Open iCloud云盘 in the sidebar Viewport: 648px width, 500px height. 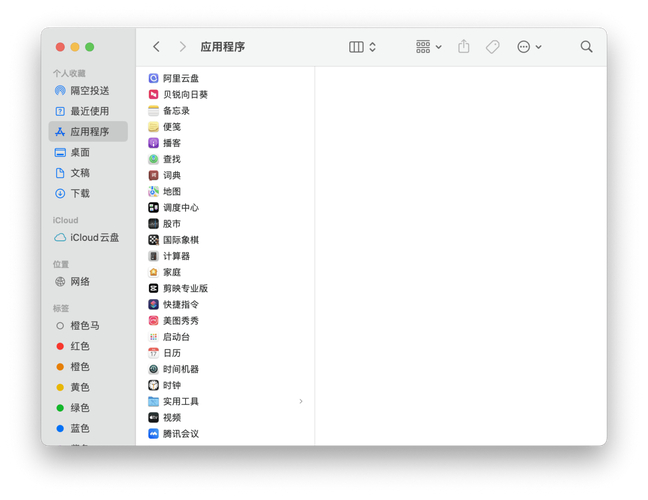(x=88, y=238)
